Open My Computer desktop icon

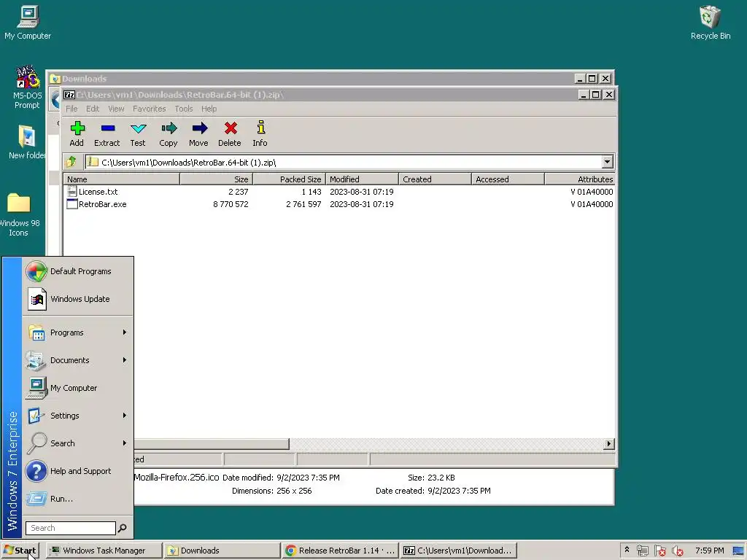click(x=28, y=23)
